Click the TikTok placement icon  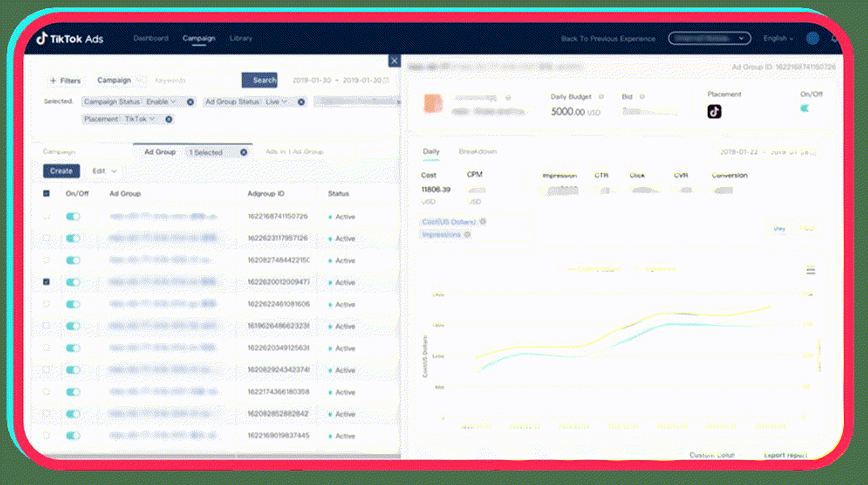point(714,112)
